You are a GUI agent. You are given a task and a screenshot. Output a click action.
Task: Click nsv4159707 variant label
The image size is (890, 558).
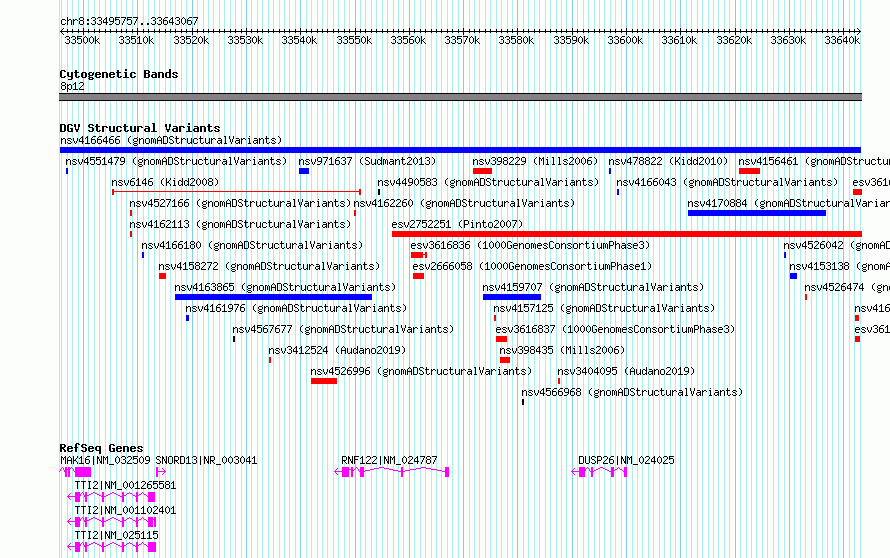(x=593, y=287)
